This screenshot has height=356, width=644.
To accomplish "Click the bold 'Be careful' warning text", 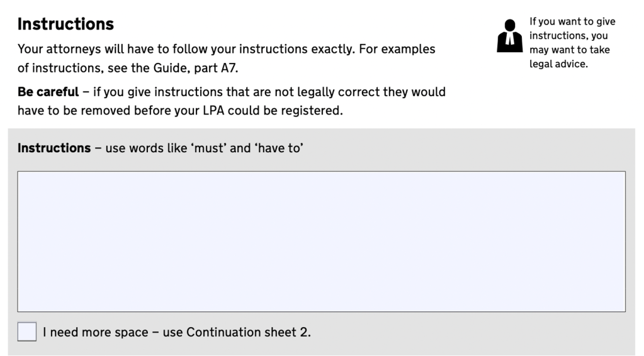I will click(x=48, y=92).
